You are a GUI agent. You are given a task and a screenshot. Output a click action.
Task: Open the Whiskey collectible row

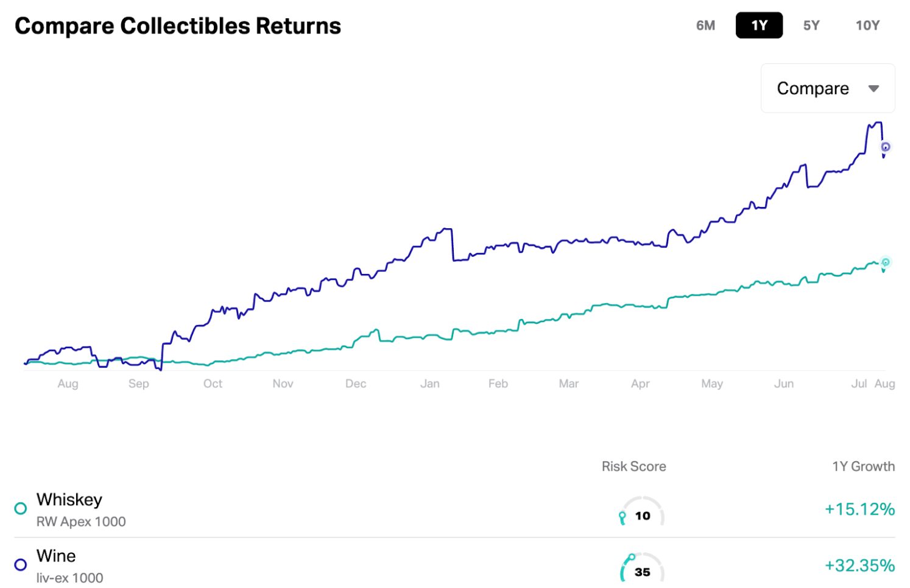click(69, 500)
